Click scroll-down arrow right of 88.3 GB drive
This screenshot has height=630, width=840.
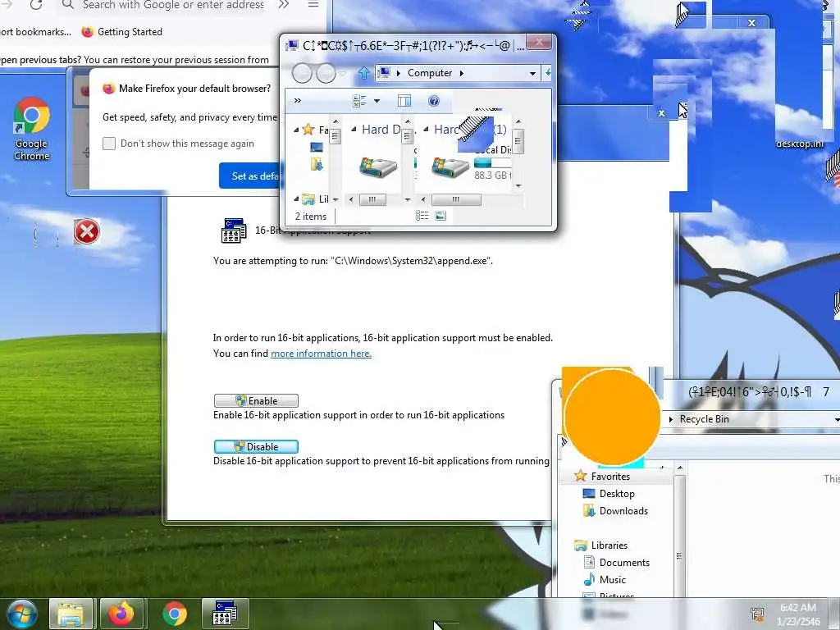pos(518,186)
